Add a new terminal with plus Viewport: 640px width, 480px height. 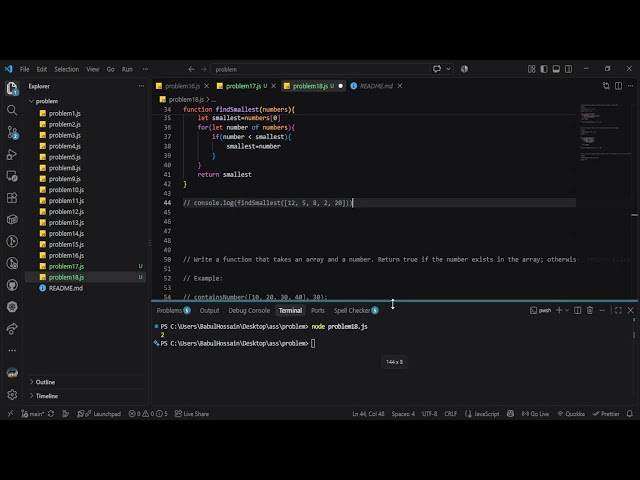click(x=559, y=310)
